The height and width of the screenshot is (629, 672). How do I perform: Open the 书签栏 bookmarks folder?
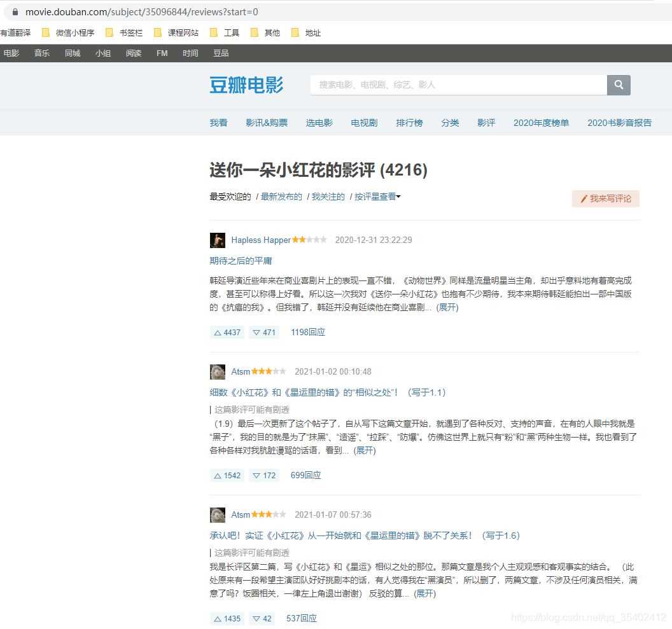point(130,32)
